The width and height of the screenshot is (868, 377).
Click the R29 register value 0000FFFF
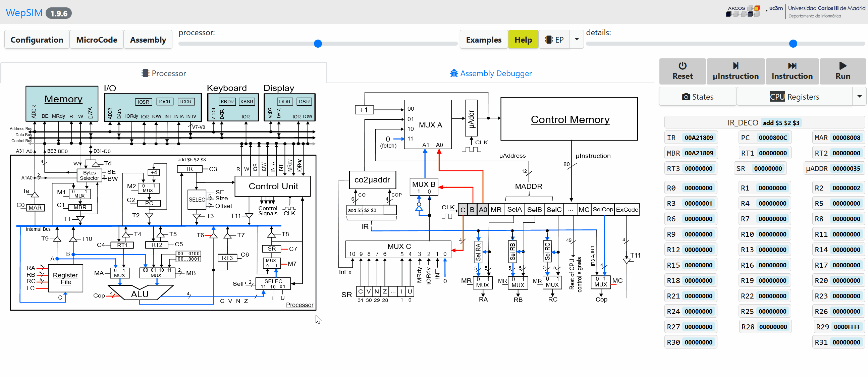[847, 326]
